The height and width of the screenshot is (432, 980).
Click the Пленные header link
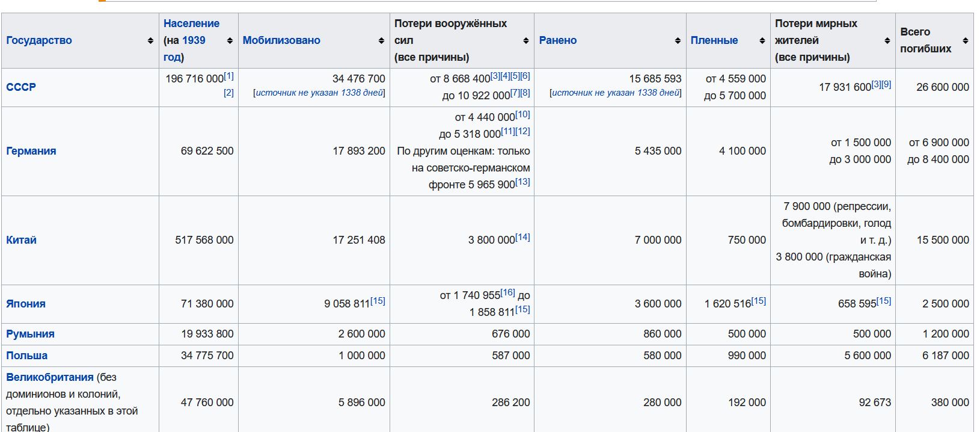[714, 40]
